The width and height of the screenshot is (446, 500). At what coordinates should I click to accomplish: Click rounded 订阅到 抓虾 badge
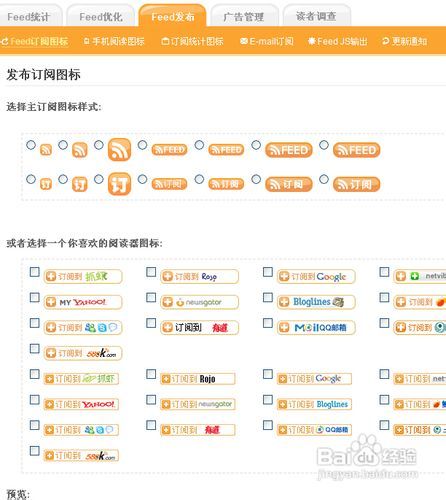(83, 276)
